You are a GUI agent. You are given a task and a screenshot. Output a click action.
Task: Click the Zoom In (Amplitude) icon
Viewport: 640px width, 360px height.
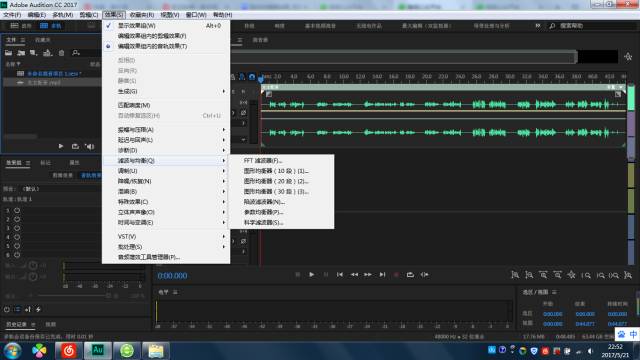coord(515,275)
